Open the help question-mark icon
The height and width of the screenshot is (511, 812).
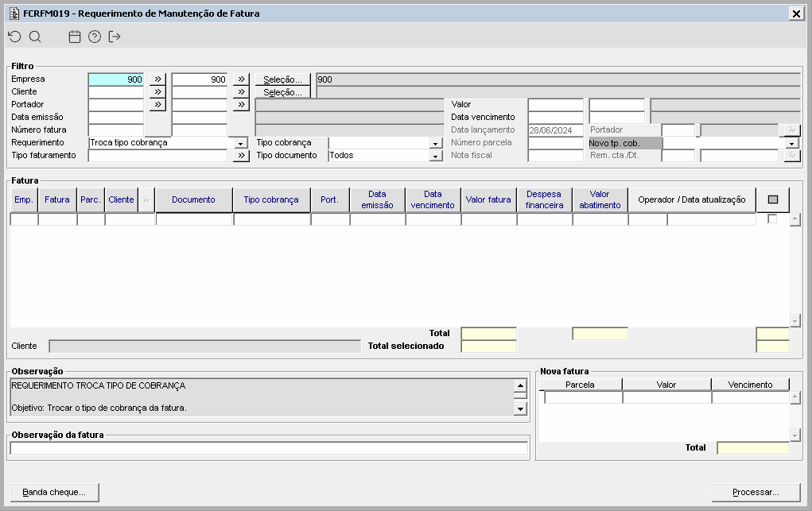pos(95,37)
